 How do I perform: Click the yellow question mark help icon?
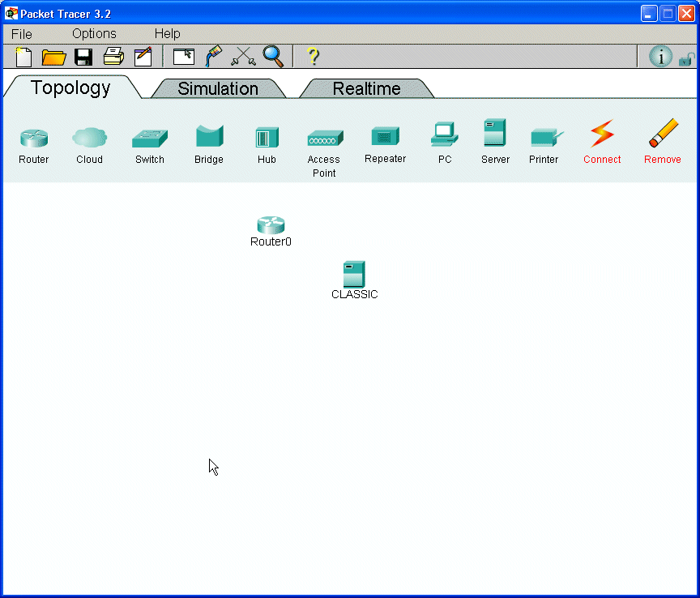coord(314,57)
